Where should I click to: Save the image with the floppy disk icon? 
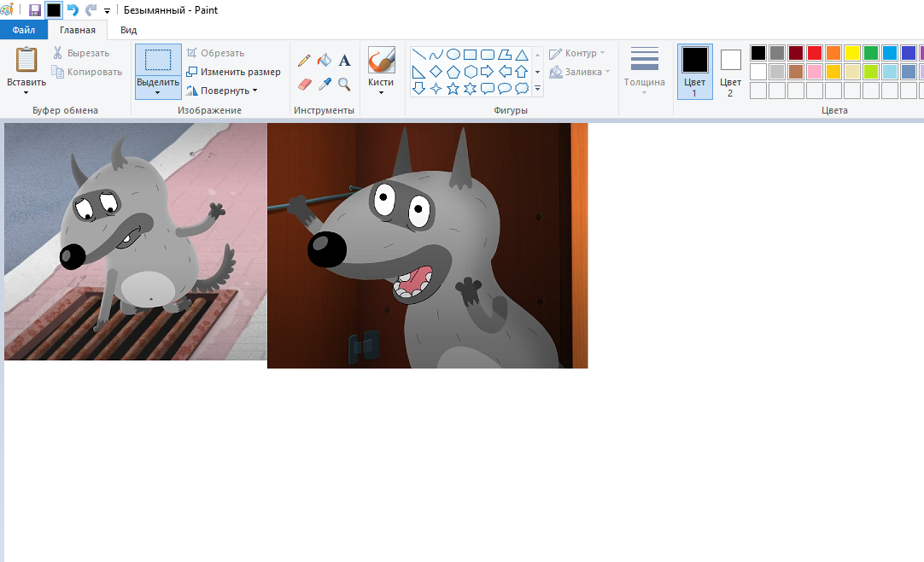pyautogui.click(x=35, y=10)
